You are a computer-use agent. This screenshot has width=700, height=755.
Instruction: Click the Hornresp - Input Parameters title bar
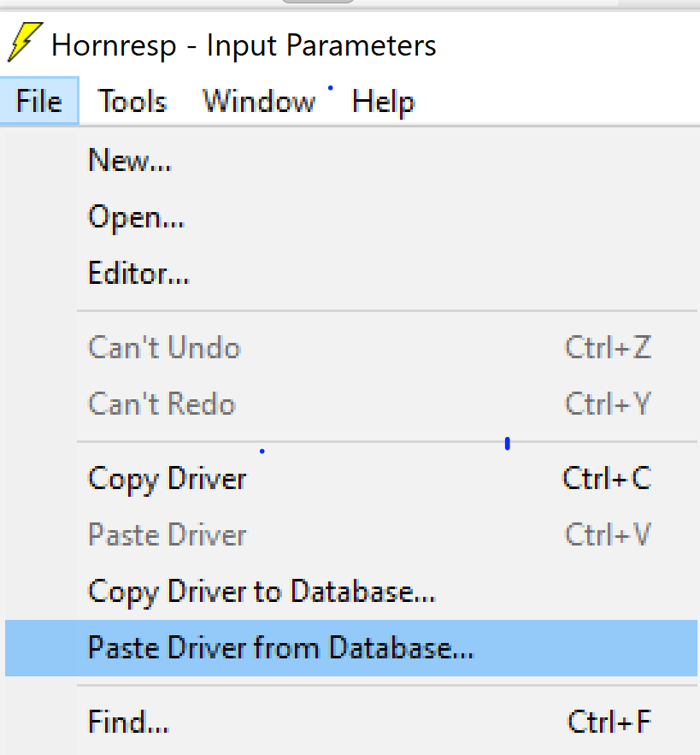(244, 44)
